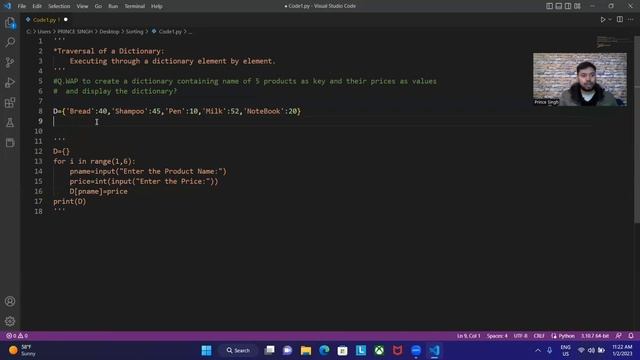Screen dimensions: 640x360
Task: Change encoding via UTF-8 status item
Action: (520, 336)
